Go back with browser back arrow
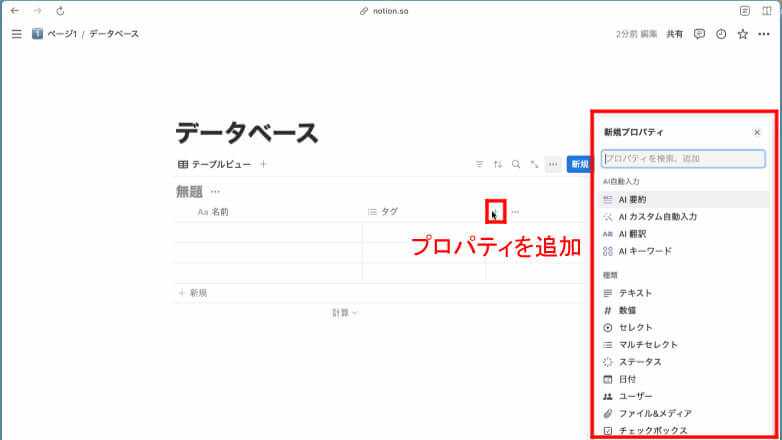Screen dimensions: 782x440 [x=15, y=10]
